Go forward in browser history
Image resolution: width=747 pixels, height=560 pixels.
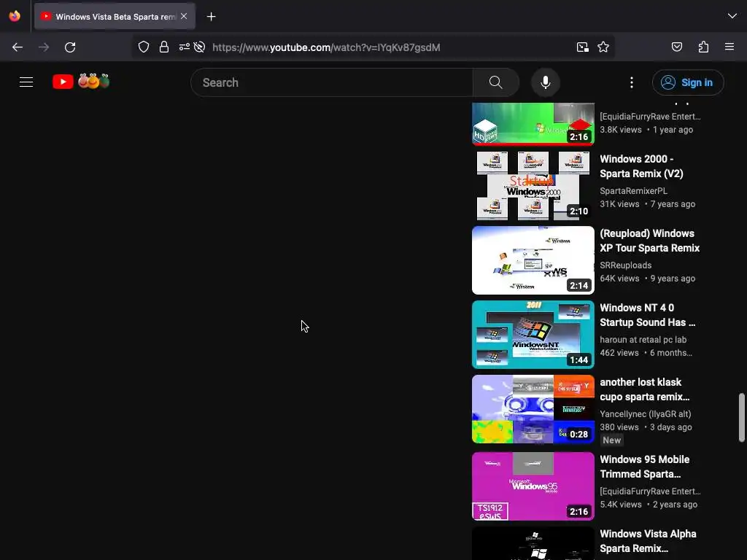(44, 47)
